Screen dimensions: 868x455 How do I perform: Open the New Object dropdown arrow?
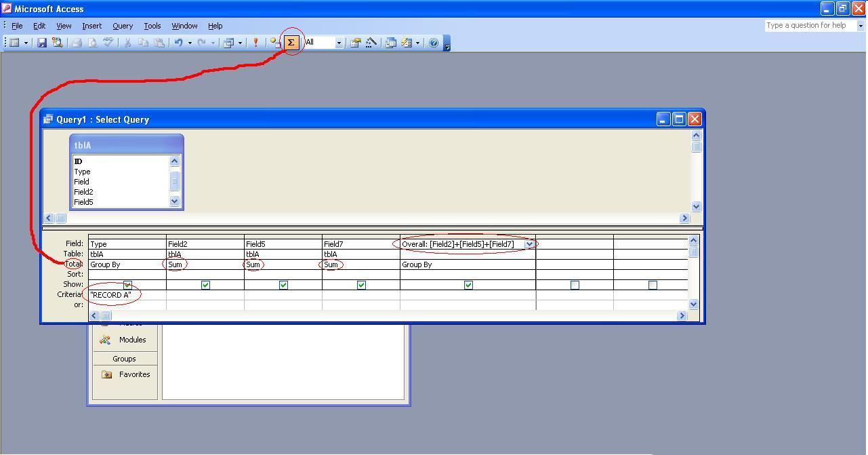[x=417, y=43]
